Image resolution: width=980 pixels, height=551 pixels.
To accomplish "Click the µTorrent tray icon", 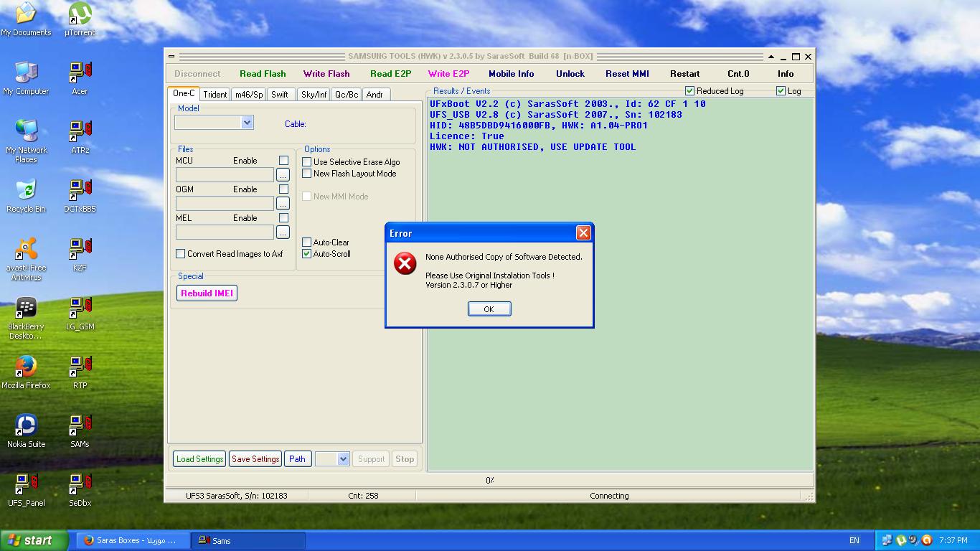I will tap(900, 540).
